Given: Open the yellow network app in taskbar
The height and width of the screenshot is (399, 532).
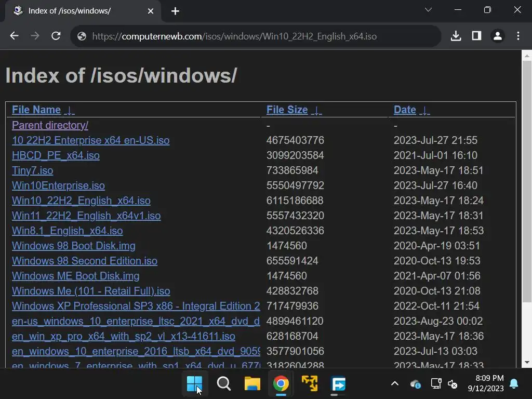Looking at the screenshot, I should 310,384.
